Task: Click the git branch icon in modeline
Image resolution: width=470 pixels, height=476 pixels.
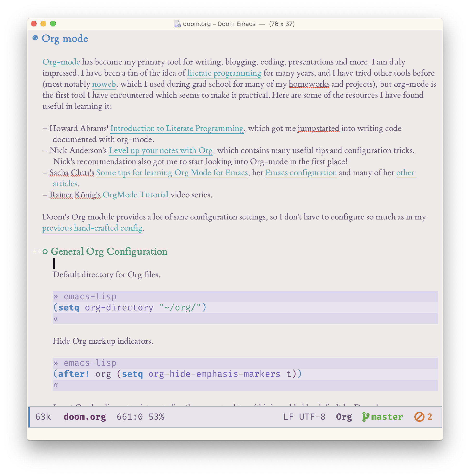Action: click(x=366, y=417)
